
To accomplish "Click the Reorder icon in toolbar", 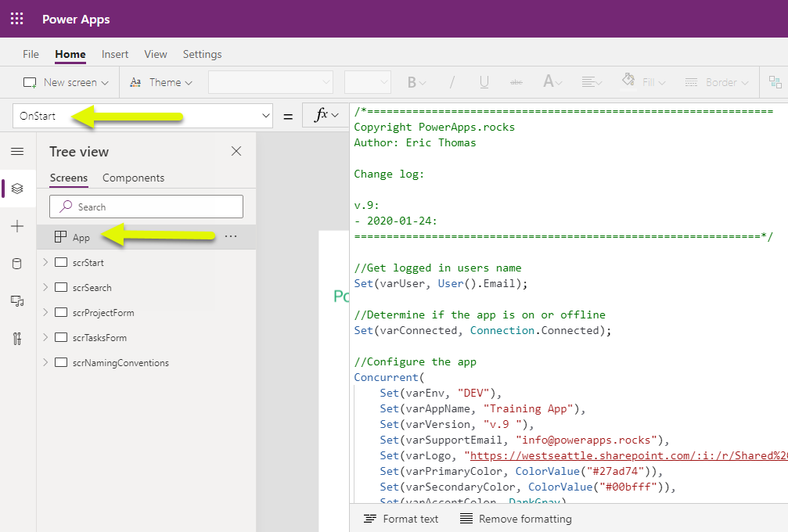I will [x=775, y=82].
